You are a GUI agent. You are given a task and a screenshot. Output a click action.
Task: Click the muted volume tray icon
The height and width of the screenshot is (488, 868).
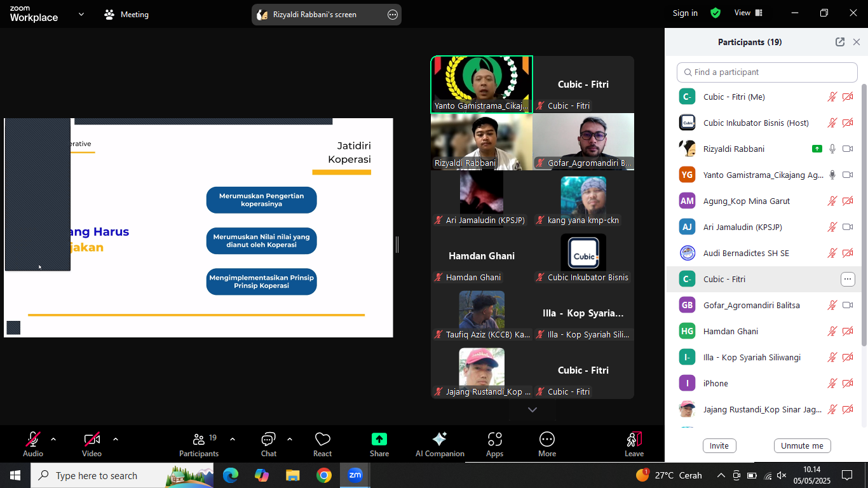click(782, 475)
